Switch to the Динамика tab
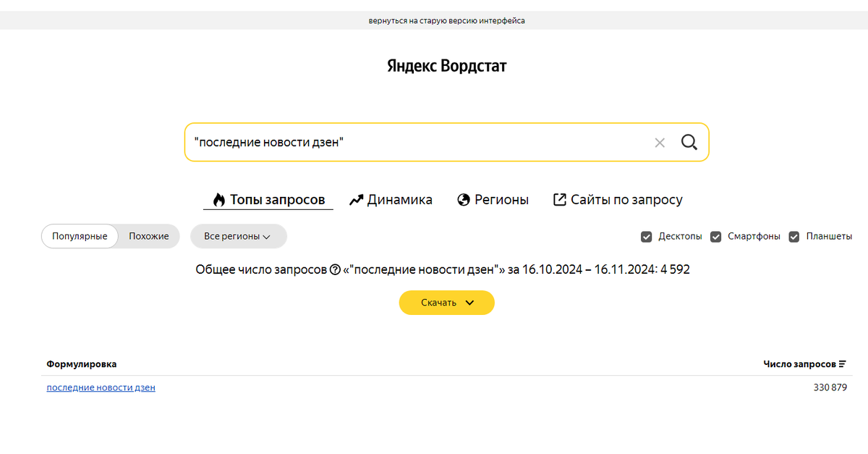This screenshot has height=454, width=868. click(391, 200)
